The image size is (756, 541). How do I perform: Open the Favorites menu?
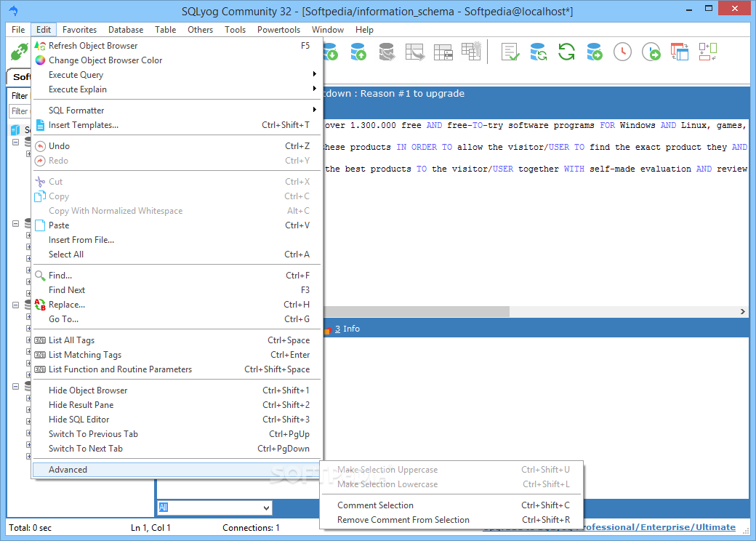pyautogui.click(x=79, y=30)
